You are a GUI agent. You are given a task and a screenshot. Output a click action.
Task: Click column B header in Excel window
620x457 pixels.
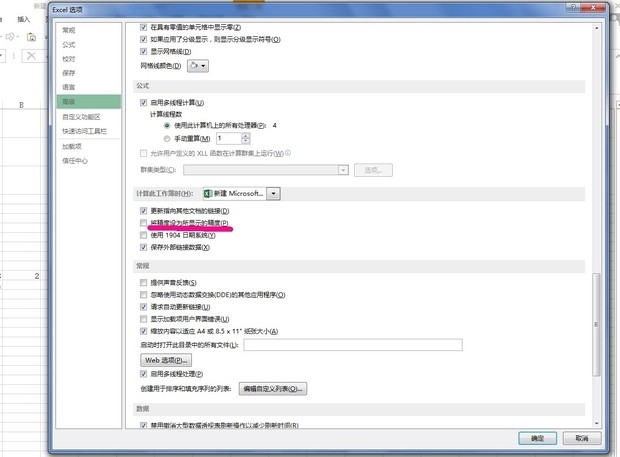tap(21, 105)
